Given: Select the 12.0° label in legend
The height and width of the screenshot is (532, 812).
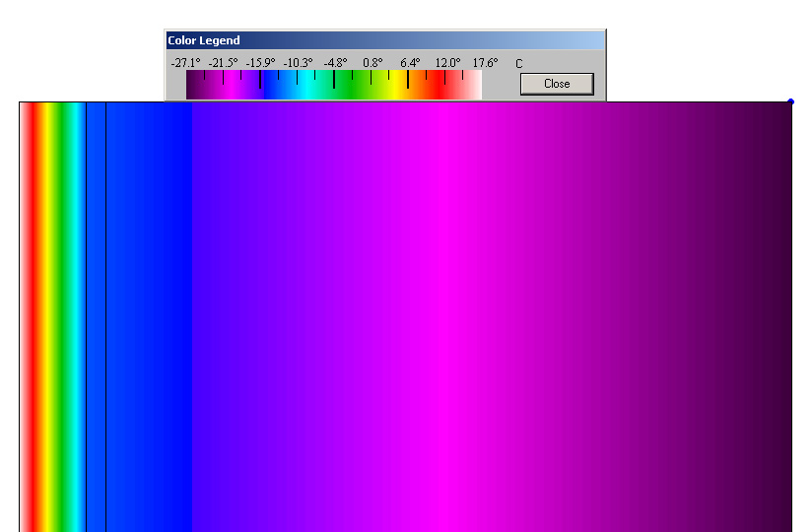Looking at the screenshot, I should pyautogui.click(x=447, y=63).
